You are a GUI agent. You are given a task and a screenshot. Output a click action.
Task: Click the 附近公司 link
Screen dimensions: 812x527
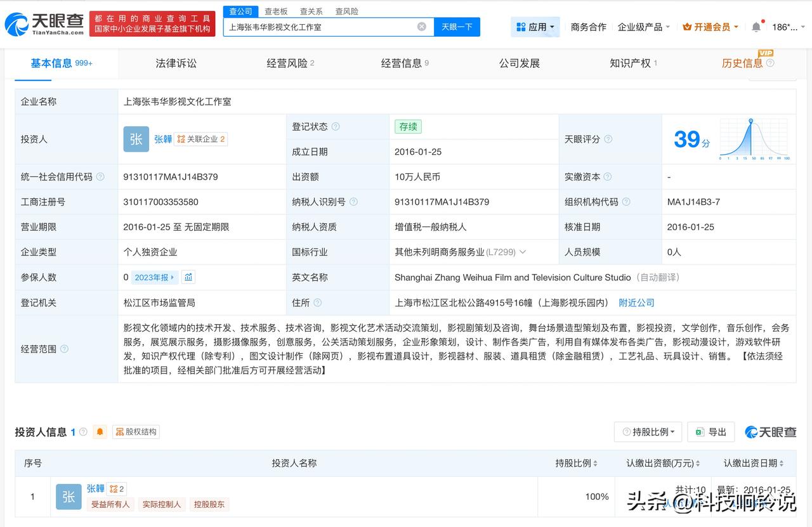tap(636, 303)
